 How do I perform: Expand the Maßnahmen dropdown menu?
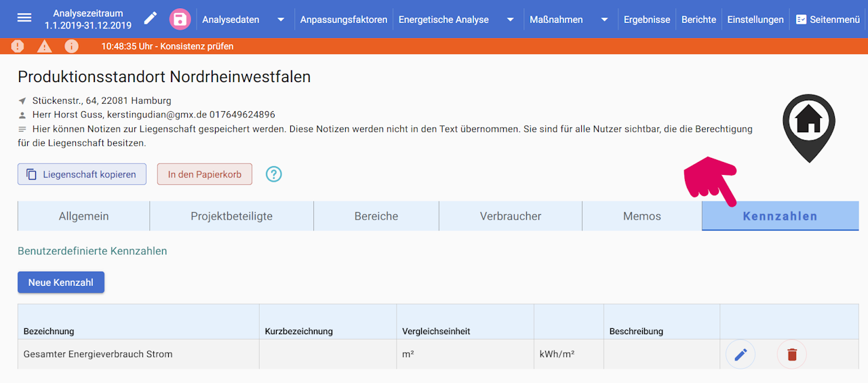pos(604,20)
